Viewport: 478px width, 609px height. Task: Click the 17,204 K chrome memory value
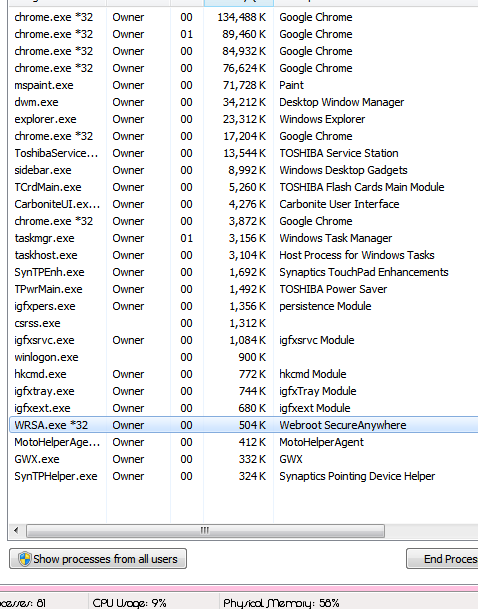(244, 136)
